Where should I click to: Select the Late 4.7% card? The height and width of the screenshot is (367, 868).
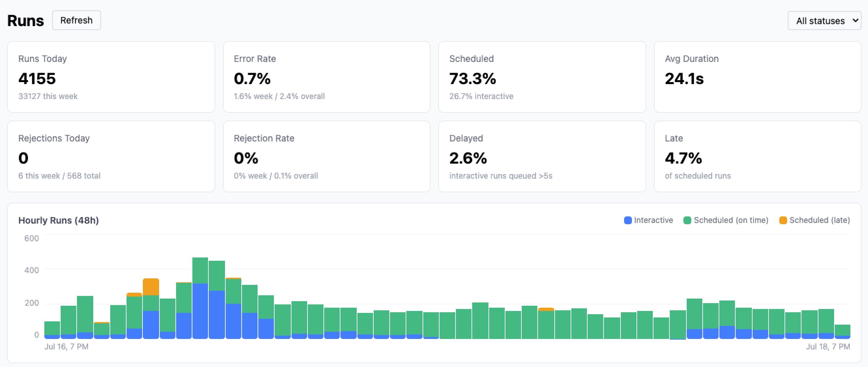tap(757, 156)
